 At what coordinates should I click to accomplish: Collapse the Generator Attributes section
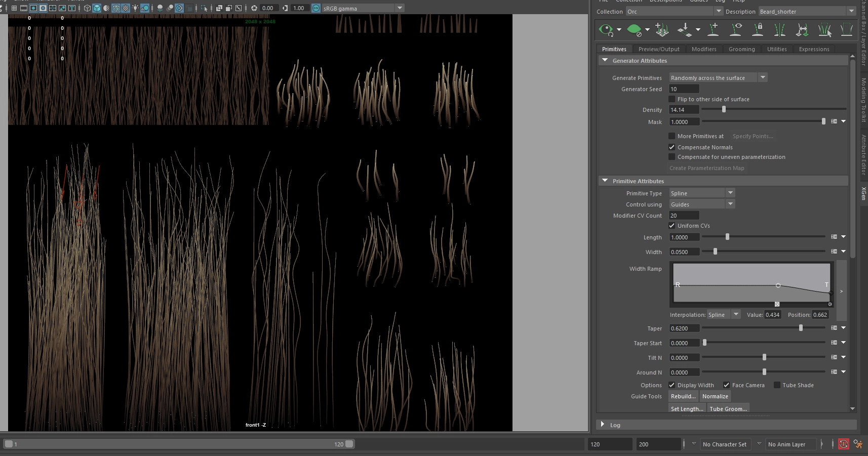605,60
